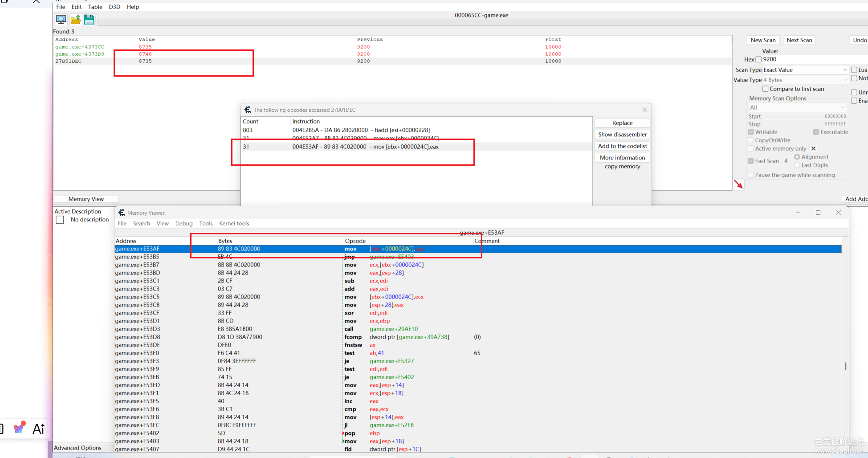This screenshot has width=868, height=458.
Task: Close the opcodes accessed dialog
Action: (x=645, y=110)
